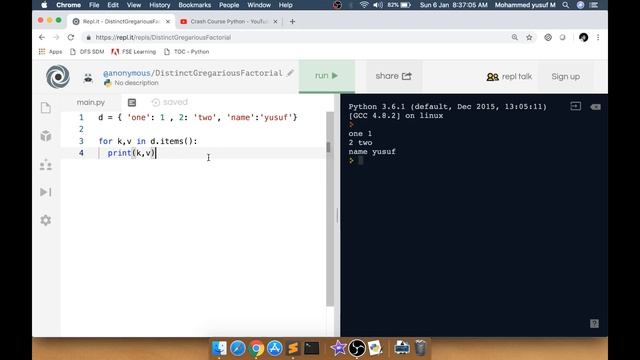Open Chrome profile avatar

(x=583, y=37)
